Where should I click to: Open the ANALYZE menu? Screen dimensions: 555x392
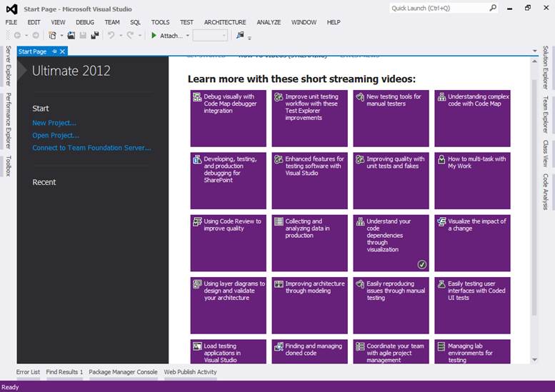pyautogui.click(x=269, y=22)
